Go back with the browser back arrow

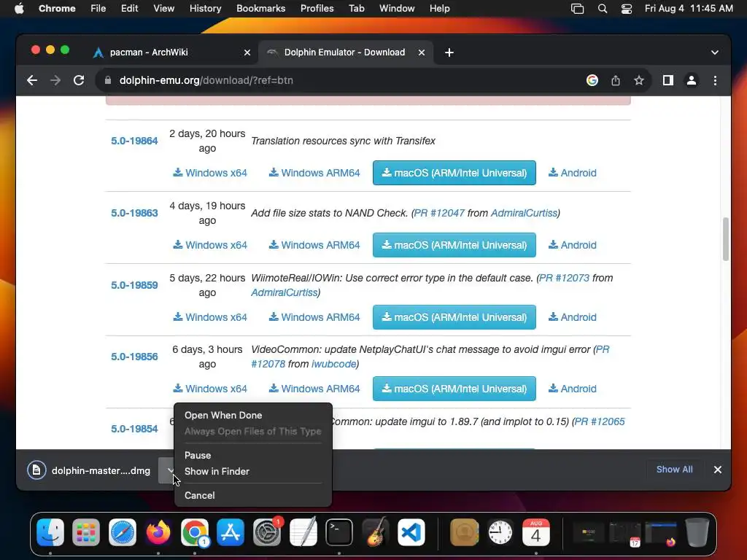pos(32,80)
